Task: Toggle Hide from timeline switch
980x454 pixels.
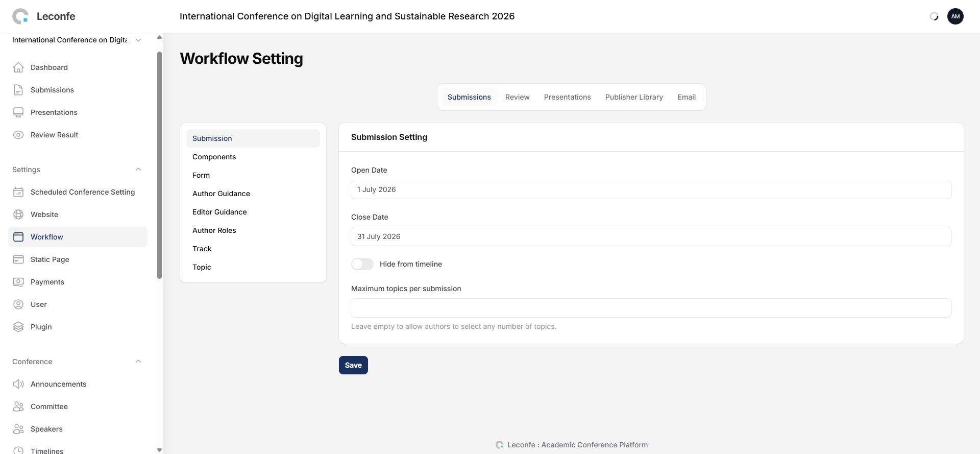Action: pos(362,264)
